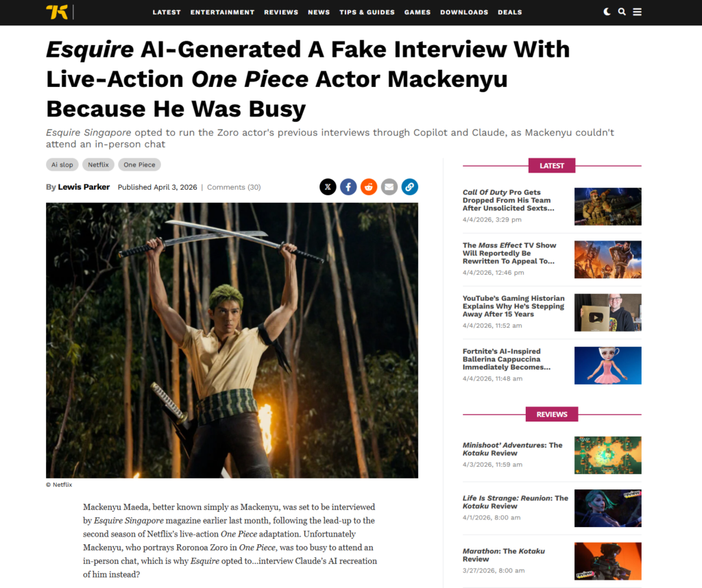Share article via email icon
The width and height of the screenshot is (702, 588).
(389, 187)
